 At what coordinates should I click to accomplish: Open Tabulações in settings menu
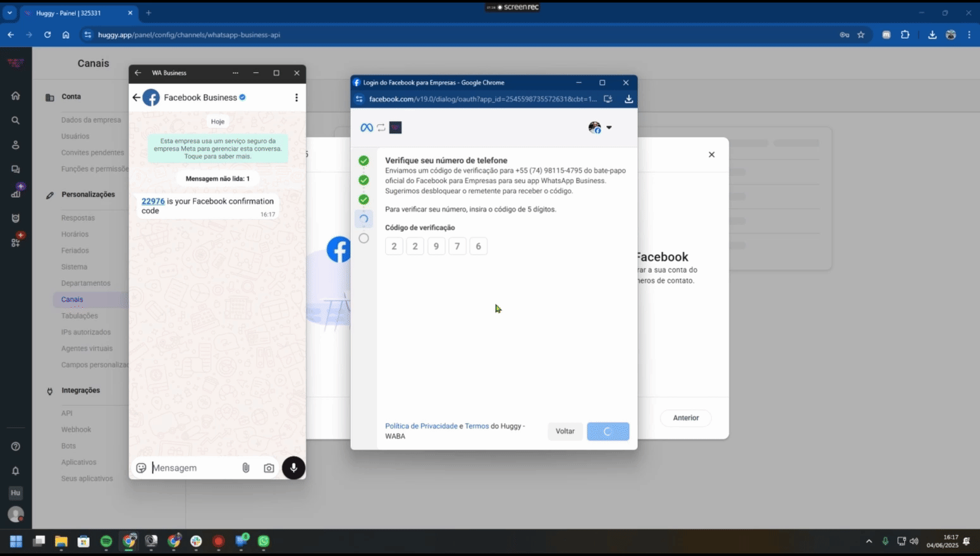pos(80,316)
